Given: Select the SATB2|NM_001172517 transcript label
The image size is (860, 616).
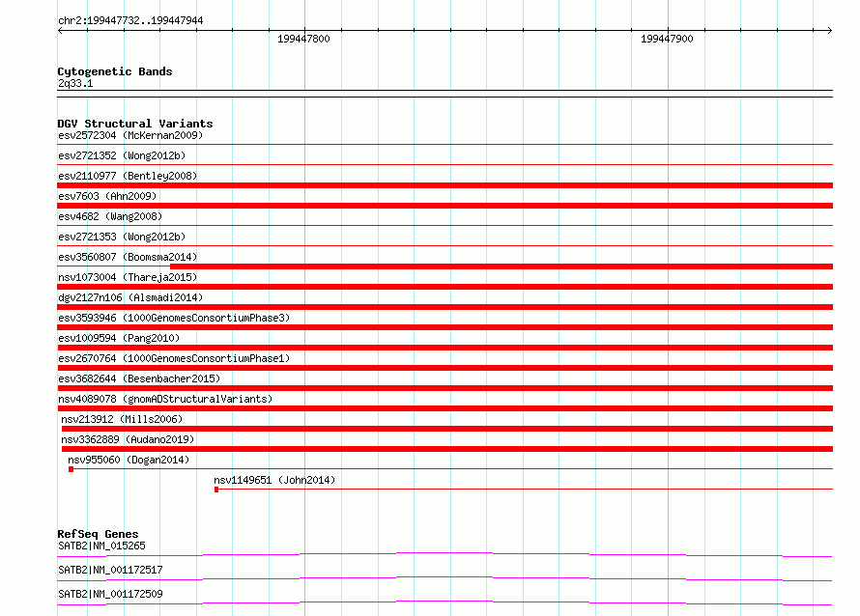Looking at the screenshot, I should [110, 570].
